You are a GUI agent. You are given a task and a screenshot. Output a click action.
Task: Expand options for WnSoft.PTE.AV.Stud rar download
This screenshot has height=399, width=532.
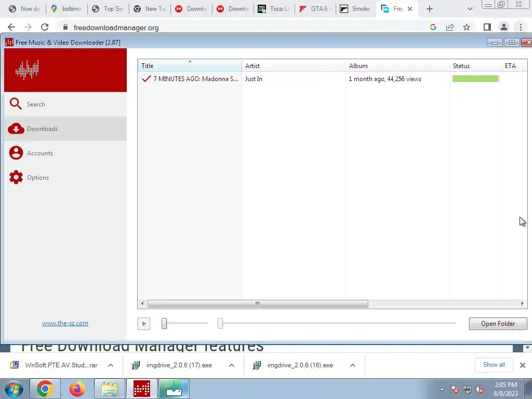(111, 365)
